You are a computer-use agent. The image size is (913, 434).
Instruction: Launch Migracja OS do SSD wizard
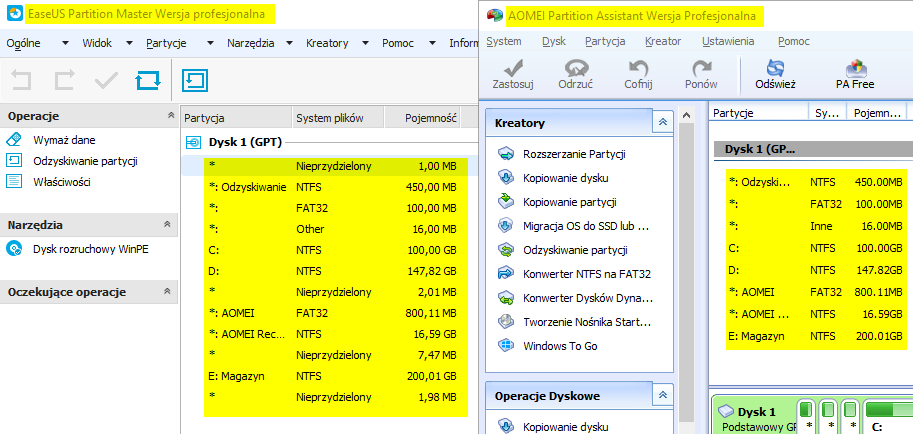coord(586,226)
